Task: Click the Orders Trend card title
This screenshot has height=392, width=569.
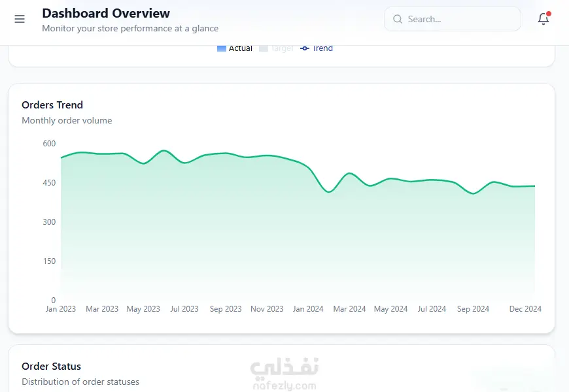Action: (x=52, y=105)
